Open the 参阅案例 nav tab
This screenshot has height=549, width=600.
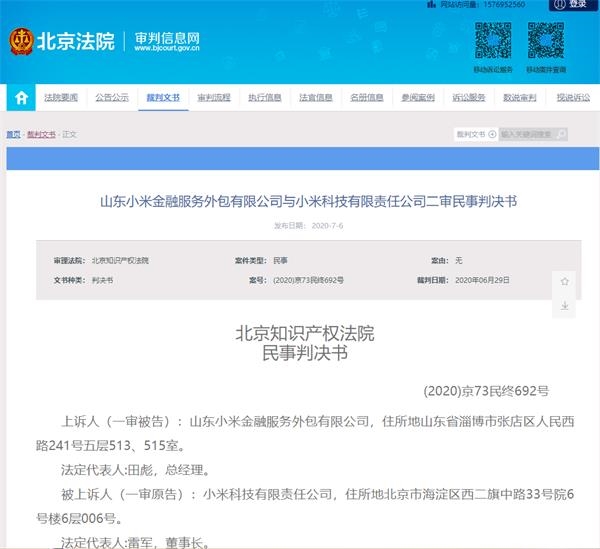[418, 98]
